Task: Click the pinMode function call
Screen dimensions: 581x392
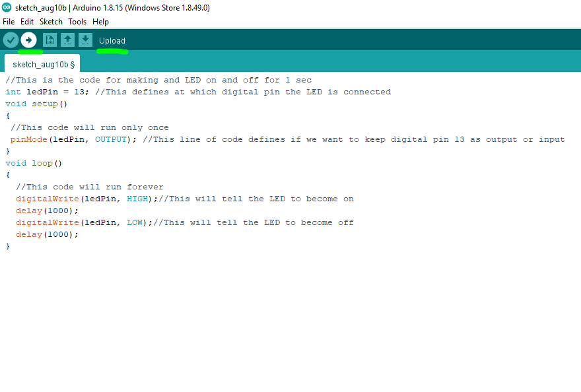Action: [x=73, y=139]
